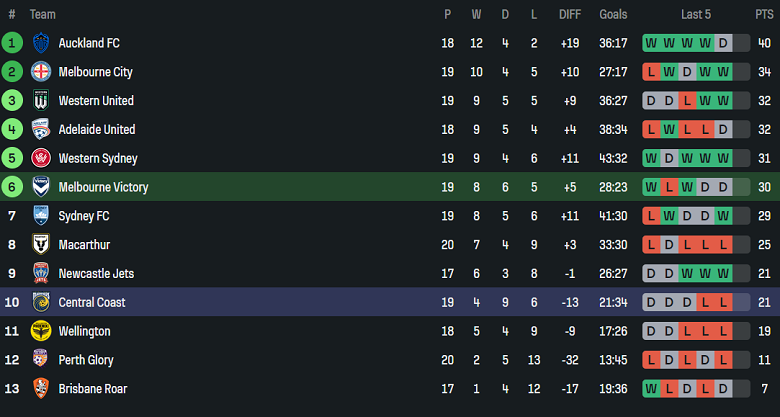Screen dimensions: 780x417
Task: Click Melbourne City's red loss result box
Action: 652,72
